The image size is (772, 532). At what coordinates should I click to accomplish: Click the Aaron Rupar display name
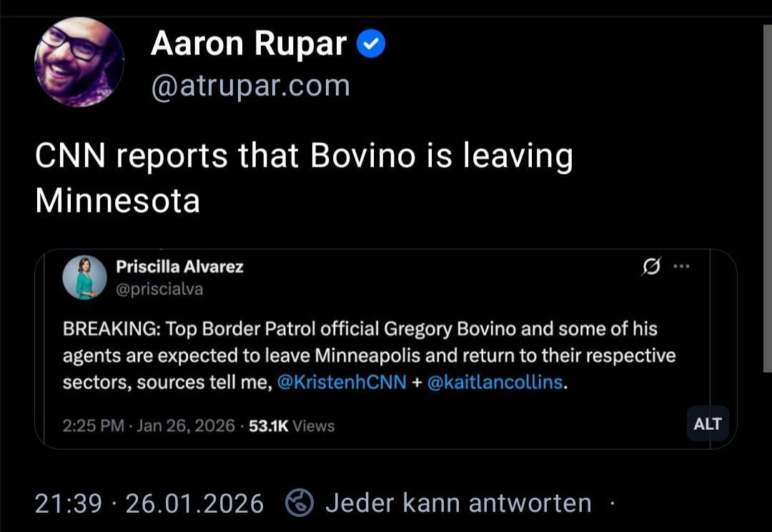[x=248, y=46]
